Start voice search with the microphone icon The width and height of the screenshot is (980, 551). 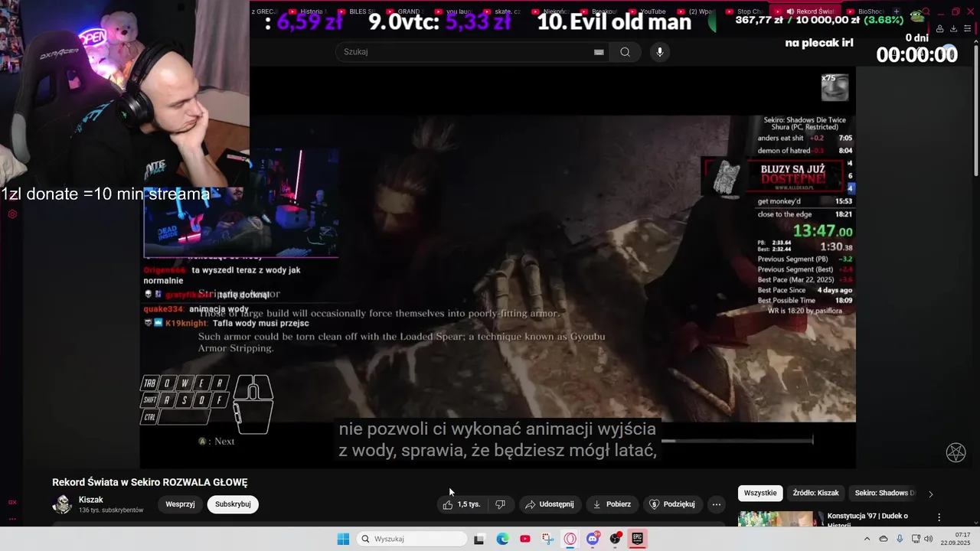660,52
